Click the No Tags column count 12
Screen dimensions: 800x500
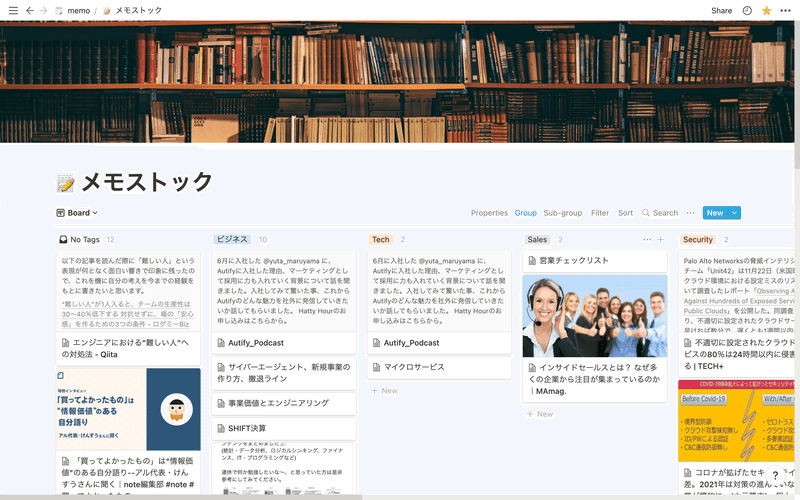click(110, 239)
